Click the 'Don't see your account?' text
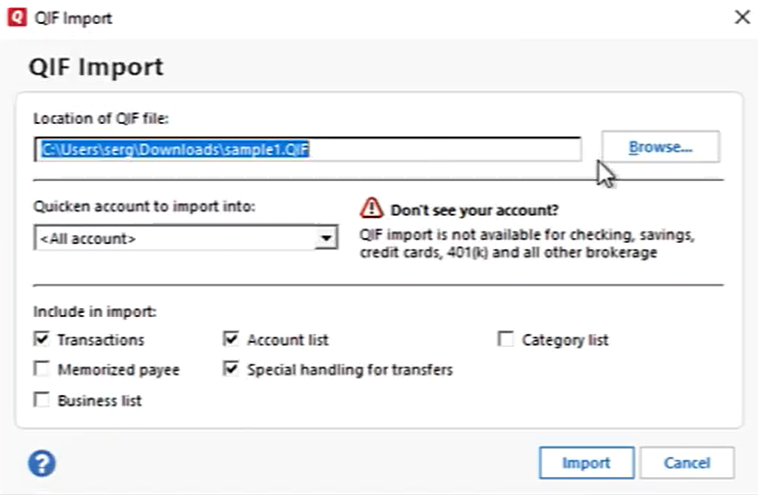 (x=474, y=210)
